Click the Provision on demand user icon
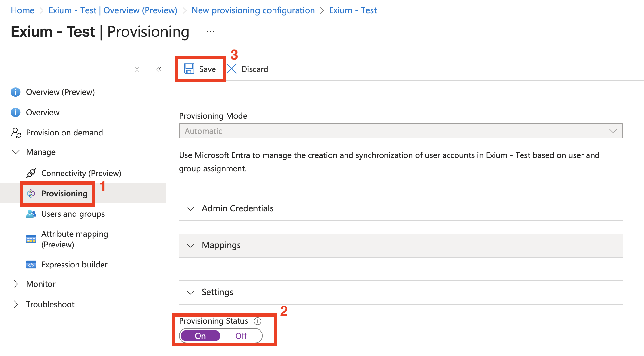Screen dimensions: 644x356 click(16, 132)
